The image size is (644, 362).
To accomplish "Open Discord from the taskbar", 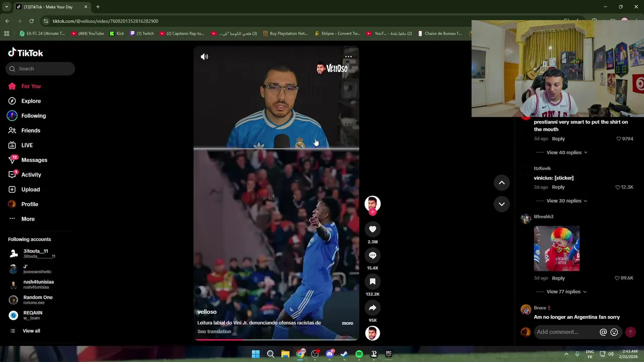I will (x=330, y=354).
